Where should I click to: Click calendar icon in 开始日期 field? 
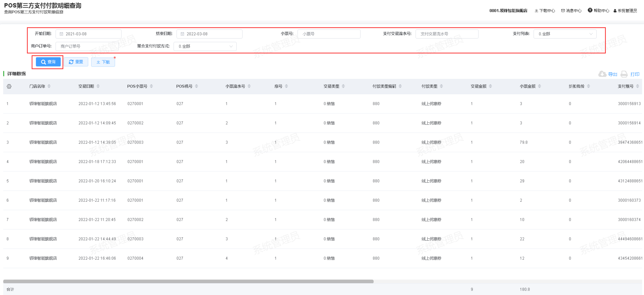(x=61, y=34)
